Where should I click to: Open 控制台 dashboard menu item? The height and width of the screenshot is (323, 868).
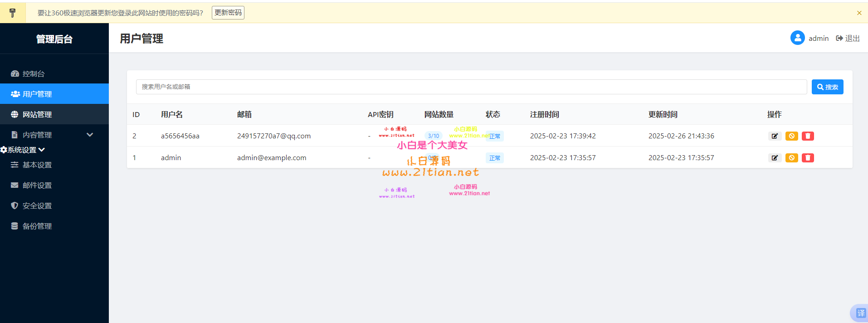point(33,73)
